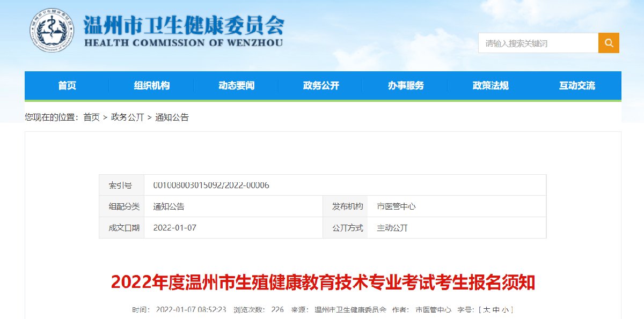Open the 首页 navigation menu item

point(67,86)
